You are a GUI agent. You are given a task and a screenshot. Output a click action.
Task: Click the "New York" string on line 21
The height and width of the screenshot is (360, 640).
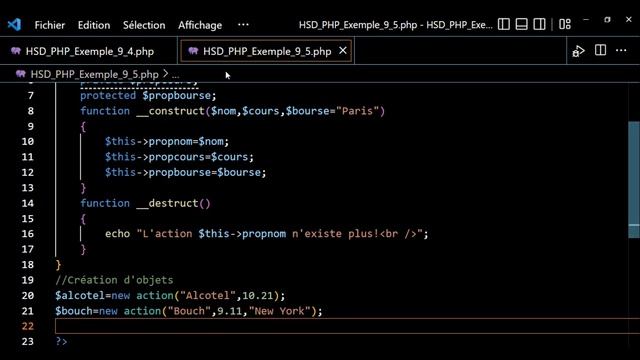tap(279, 311)
